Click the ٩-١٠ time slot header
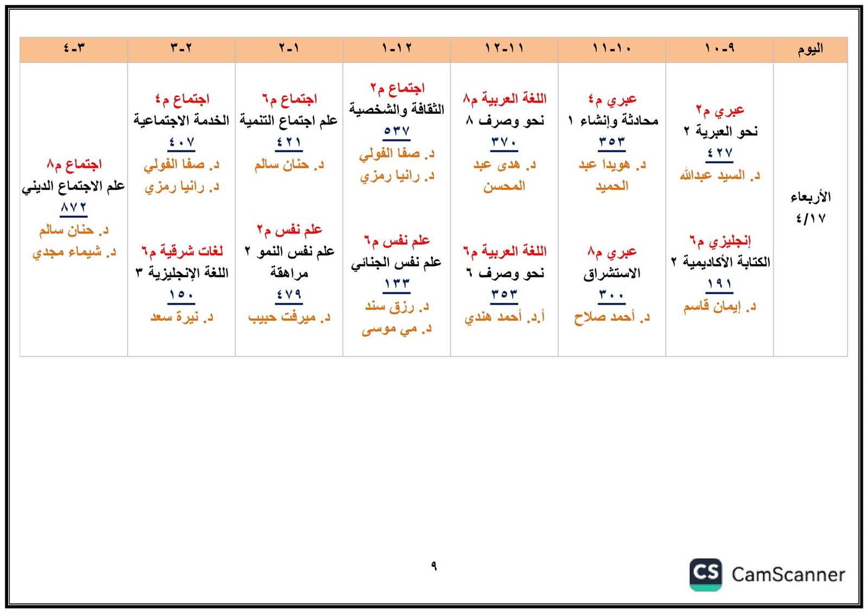The width and height of the screenshot is (868, 613). (x=719, y=49)
